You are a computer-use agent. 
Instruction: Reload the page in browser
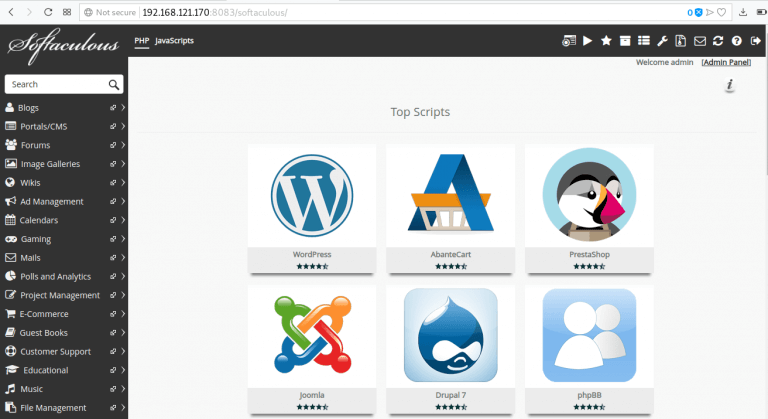(48, 13)
